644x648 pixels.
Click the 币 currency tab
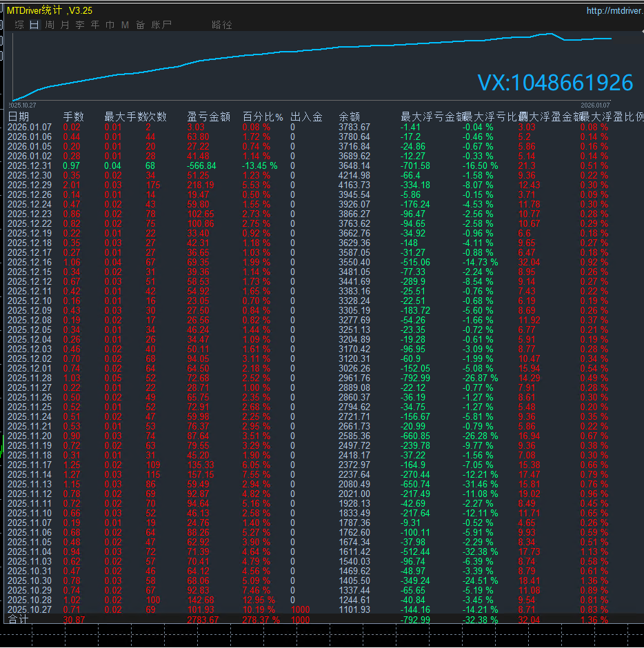(x=110, y=25)
